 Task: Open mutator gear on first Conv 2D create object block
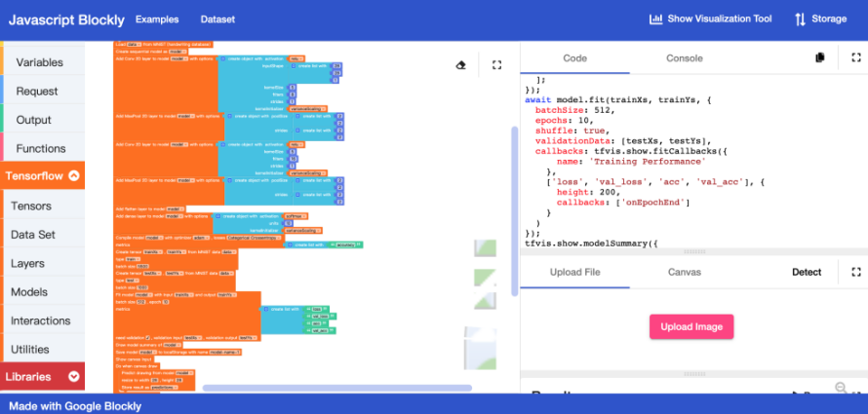(223, 58)
